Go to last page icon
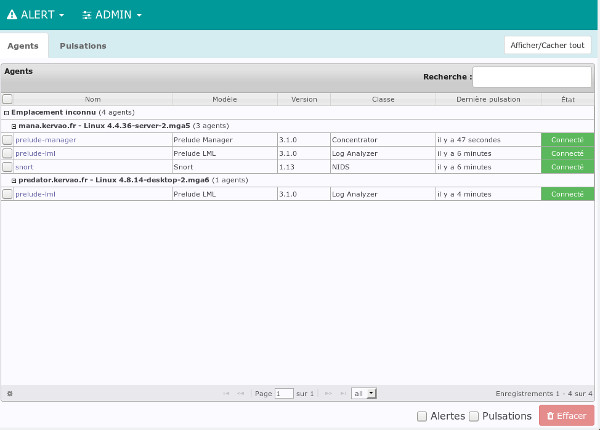The width and height of the screenshot is (600, 430). click(x=343, y=394)
